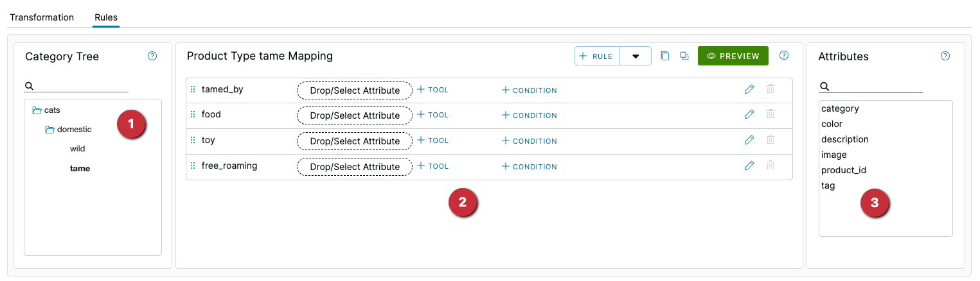This screenshot has width=980, height=281.
Task: Delete the food rule using trash icon
Action: pos(770,115)
